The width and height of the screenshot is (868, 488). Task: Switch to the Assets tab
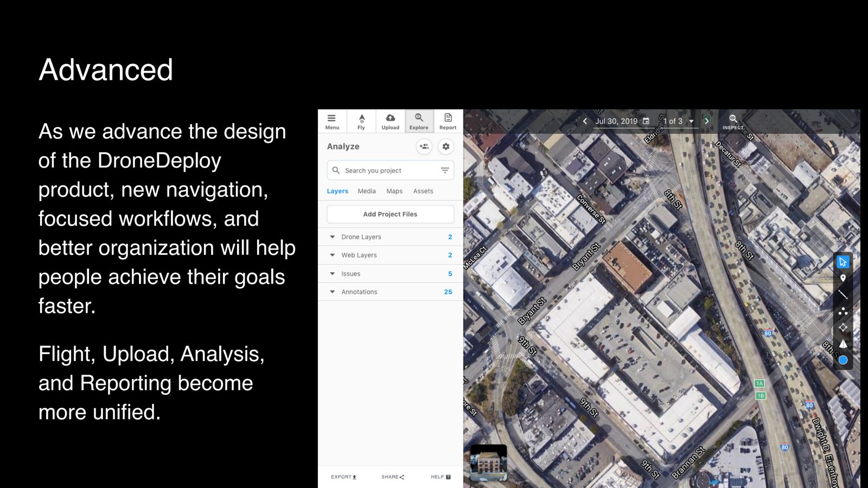tap(423, 191)
